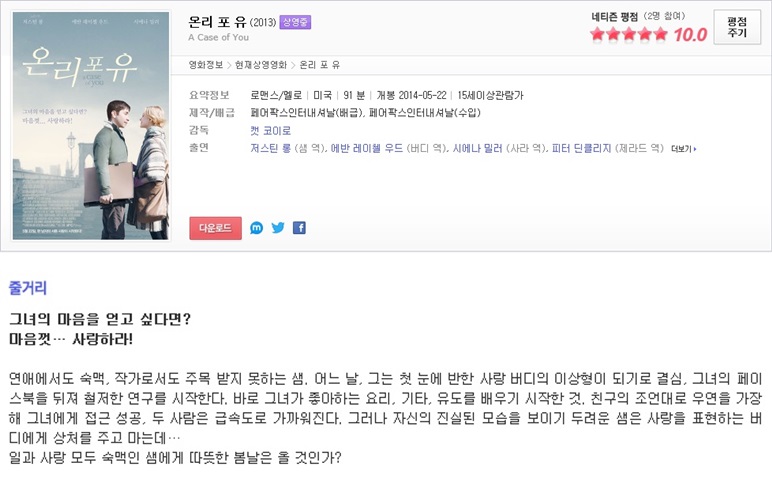This screenshot has height=498, width=772.
Task: Click the Facebook share icon
Action: click(299, 228)
